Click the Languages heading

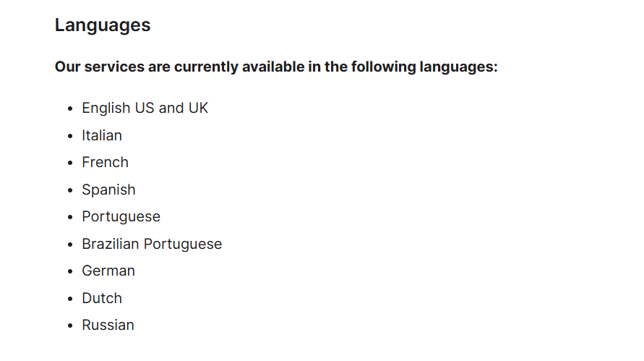tap(103, 25)
